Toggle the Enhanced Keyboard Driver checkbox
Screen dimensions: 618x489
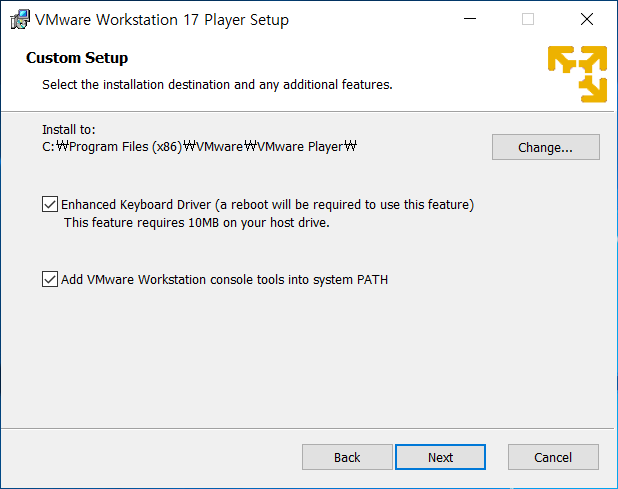pos(50,205)
